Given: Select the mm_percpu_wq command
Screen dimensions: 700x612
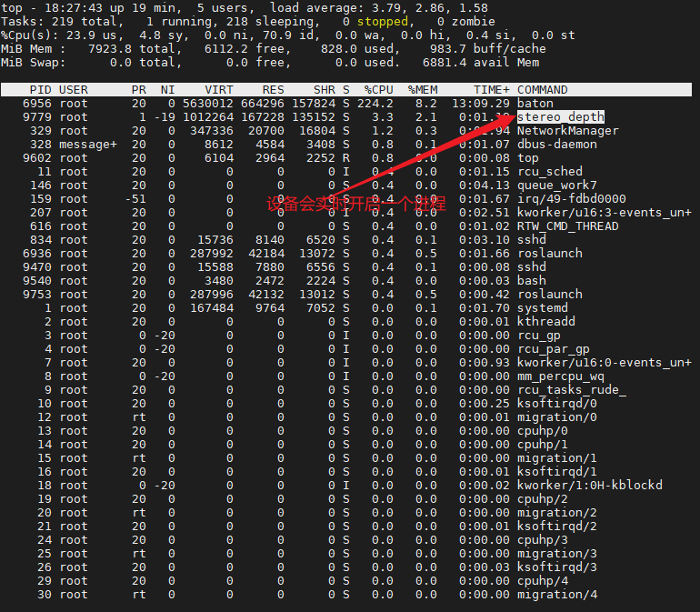Looking at the screenshot, I should click(561, 376).
